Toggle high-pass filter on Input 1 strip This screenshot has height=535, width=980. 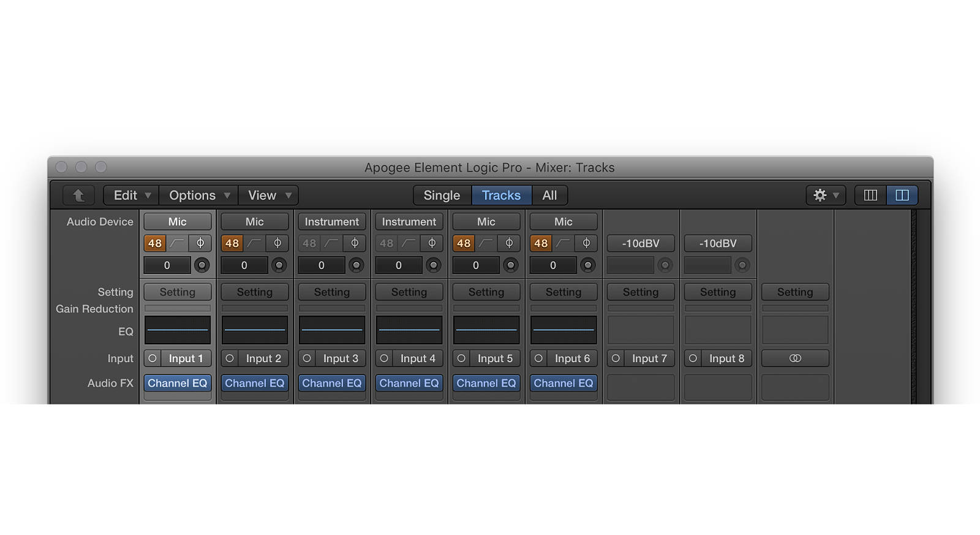[178, 243]
